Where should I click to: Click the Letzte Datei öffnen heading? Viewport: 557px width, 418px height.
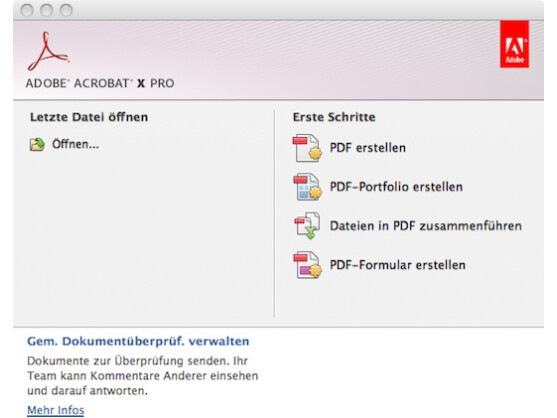[89, 117]
